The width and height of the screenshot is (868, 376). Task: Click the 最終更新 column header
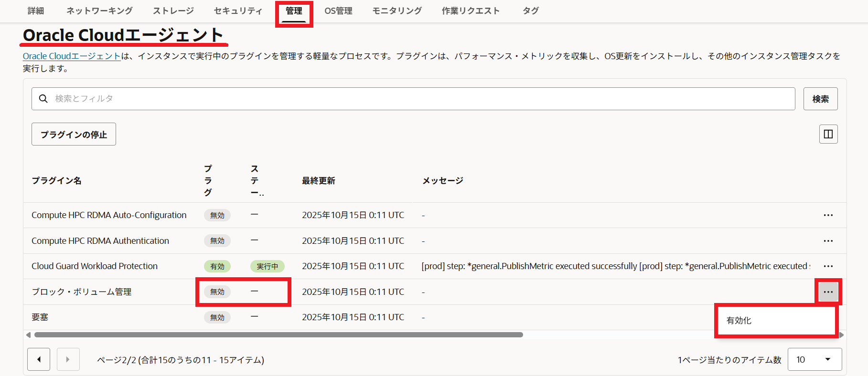[x=319, y=181]
